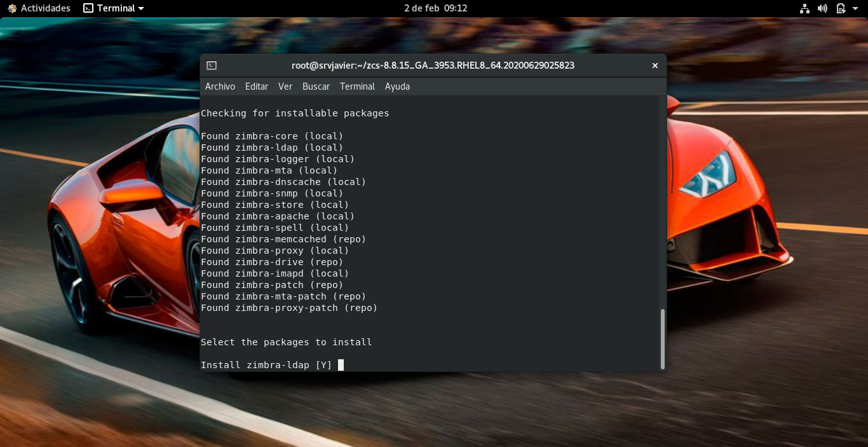Click the line 'Found zimbra-mta (local)'

269,170
